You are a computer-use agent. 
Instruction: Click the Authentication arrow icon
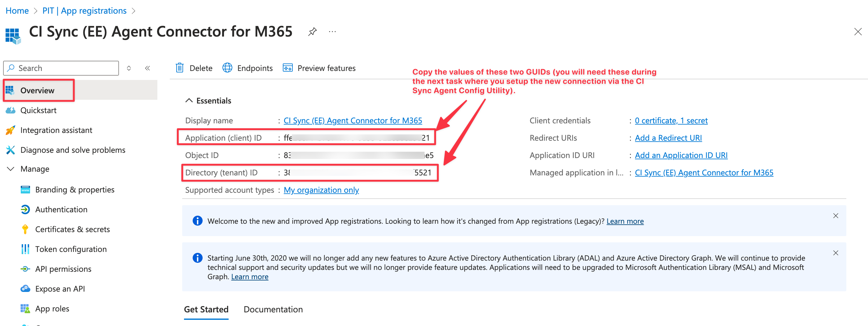(25, 209)
